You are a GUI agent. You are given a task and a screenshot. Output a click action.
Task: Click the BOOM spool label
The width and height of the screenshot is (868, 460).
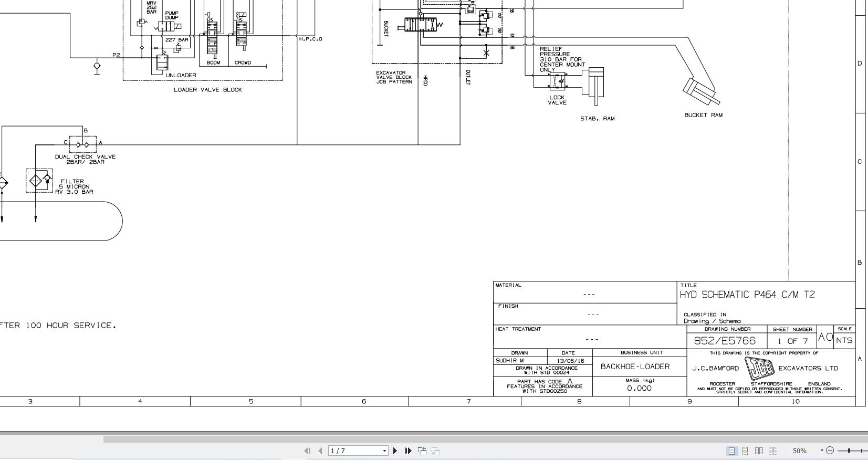pyautogui.click(x=213, y=62)
